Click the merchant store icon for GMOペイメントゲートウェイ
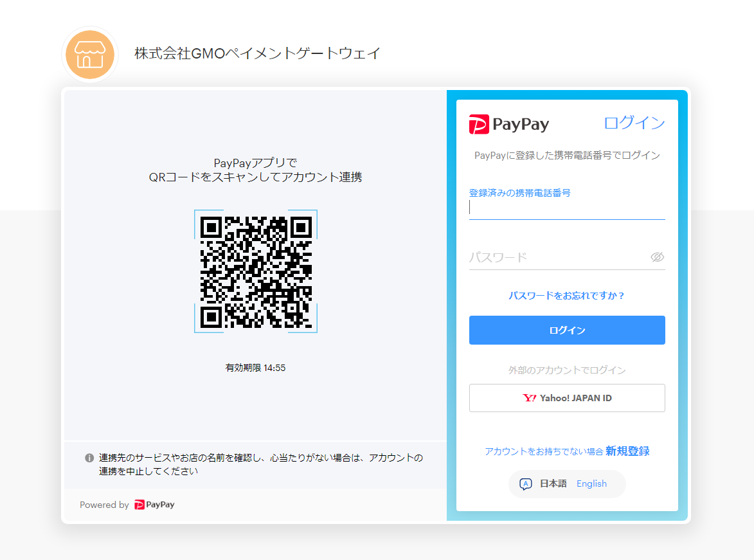Screen dimensions: 754x560 89,55
